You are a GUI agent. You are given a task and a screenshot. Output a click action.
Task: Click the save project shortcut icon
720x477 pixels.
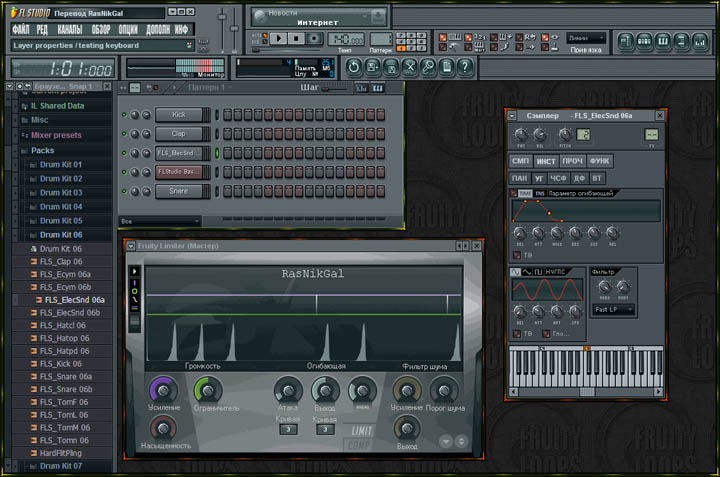(x=372, y=67)
